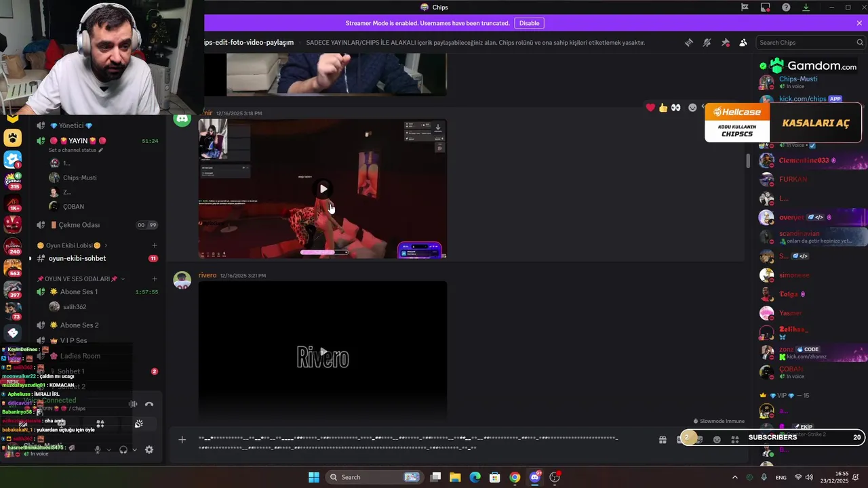The image size is (868, 488).
Task: Disable Streamer Mode
Action: [x=529, y=23]
